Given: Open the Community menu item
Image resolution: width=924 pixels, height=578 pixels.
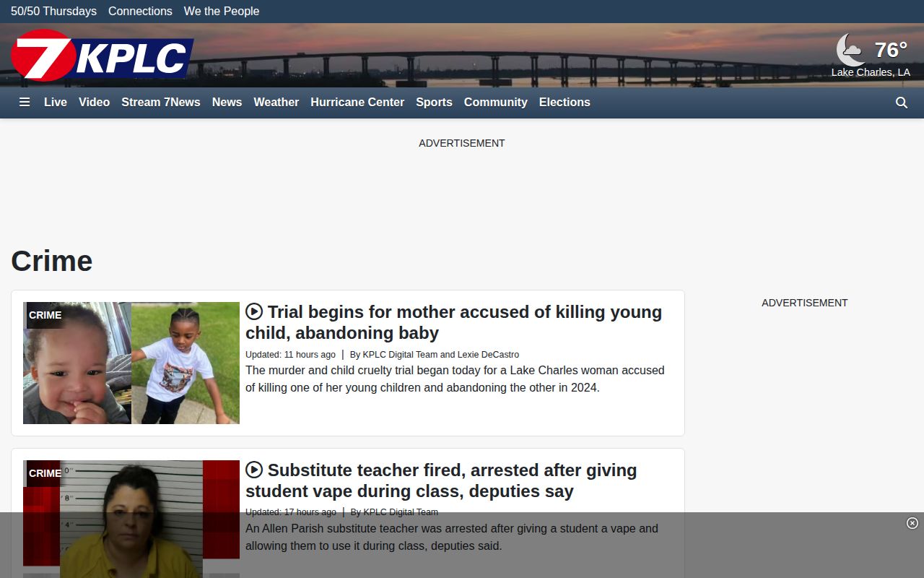Looking at the screenshot, I should [495, 102].
